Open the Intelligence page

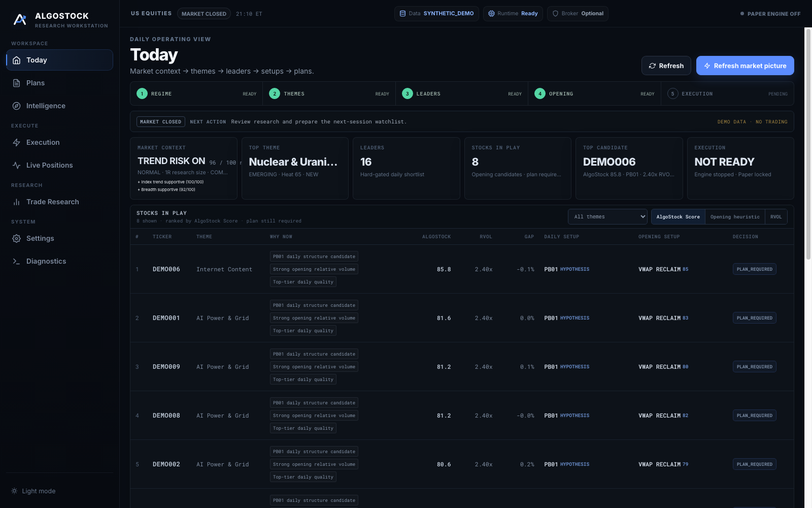tap(59, 106)
